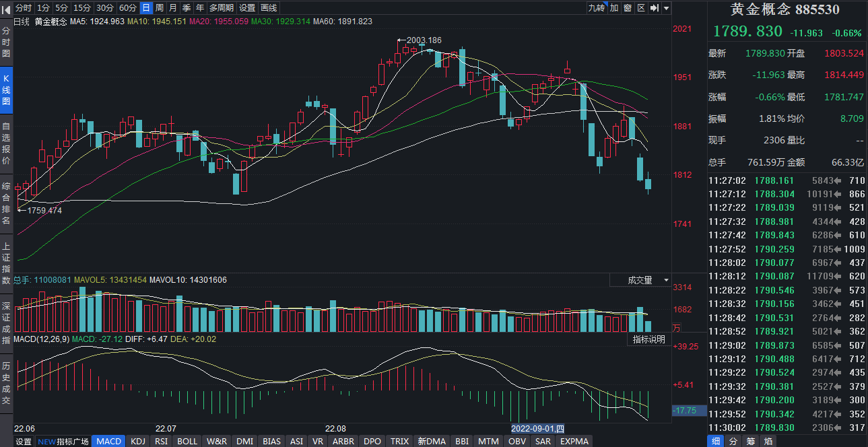Click the 区 range statistics icon

[x=640, y=8]
